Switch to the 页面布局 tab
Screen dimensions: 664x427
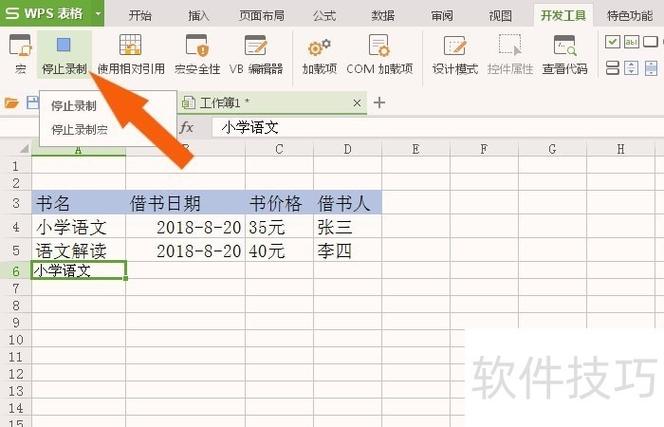262,16
